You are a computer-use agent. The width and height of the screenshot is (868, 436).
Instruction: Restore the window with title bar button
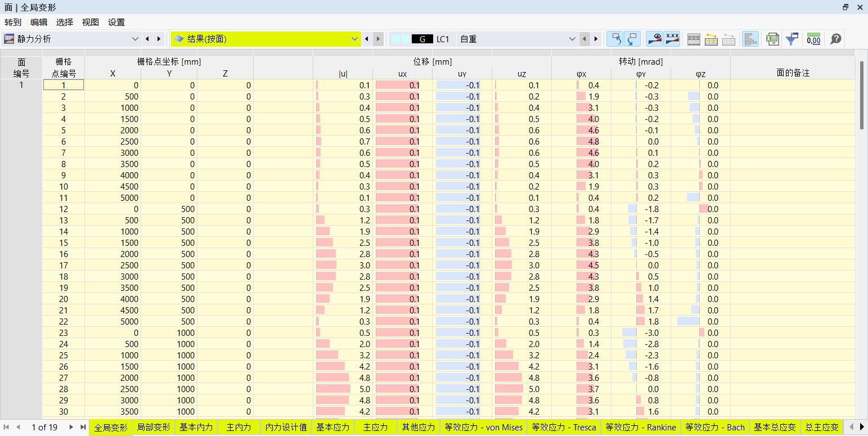point(845,7)
